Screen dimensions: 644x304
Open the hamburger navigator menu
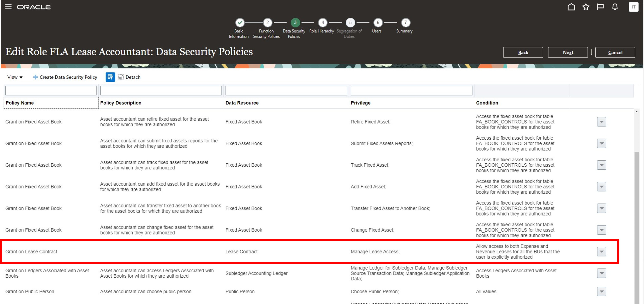[8, 7]
